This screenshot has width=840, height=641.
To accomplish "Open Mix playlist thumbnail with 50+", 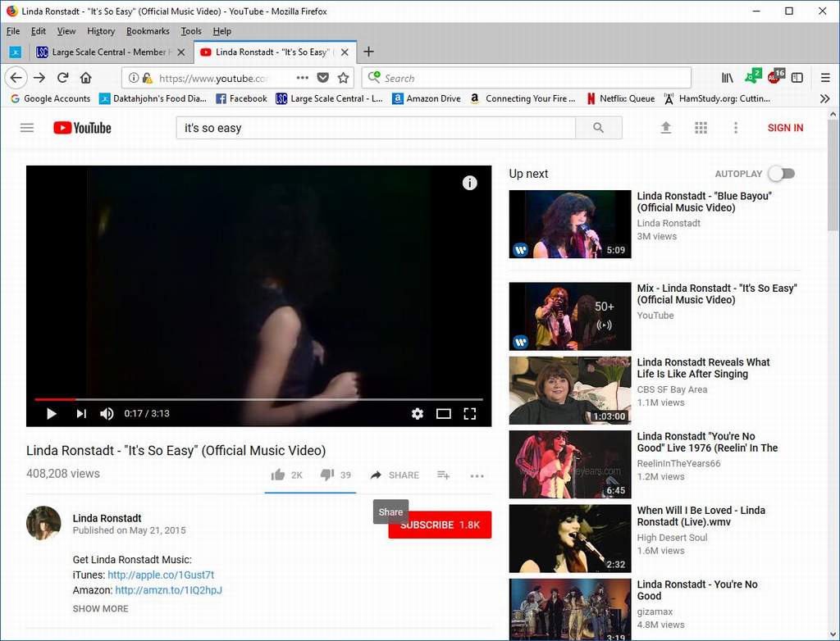I will (x=570, y=316).
